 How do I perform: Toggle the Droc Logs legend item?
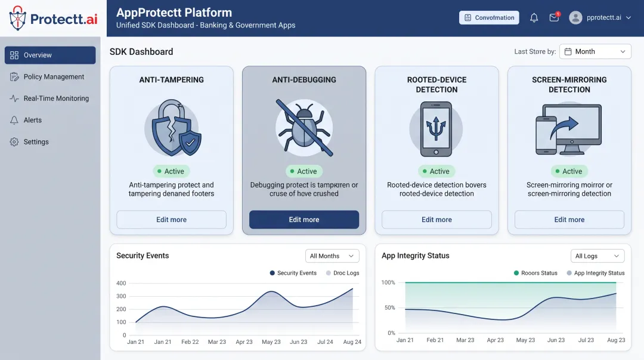(x=342, y=273)
